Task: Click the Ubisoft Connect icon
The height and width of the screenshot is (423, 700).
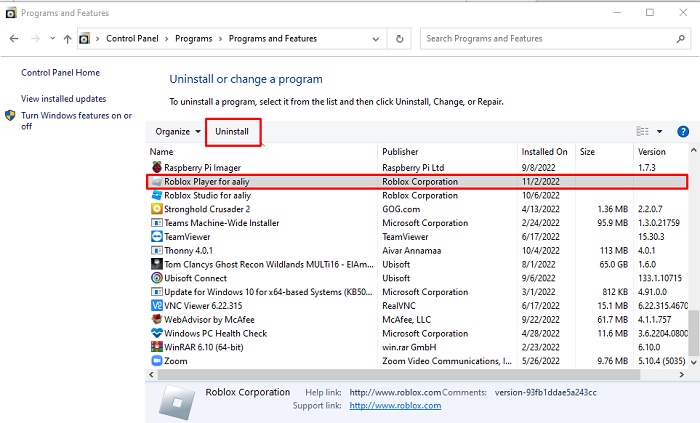Action: coord(157,278)
